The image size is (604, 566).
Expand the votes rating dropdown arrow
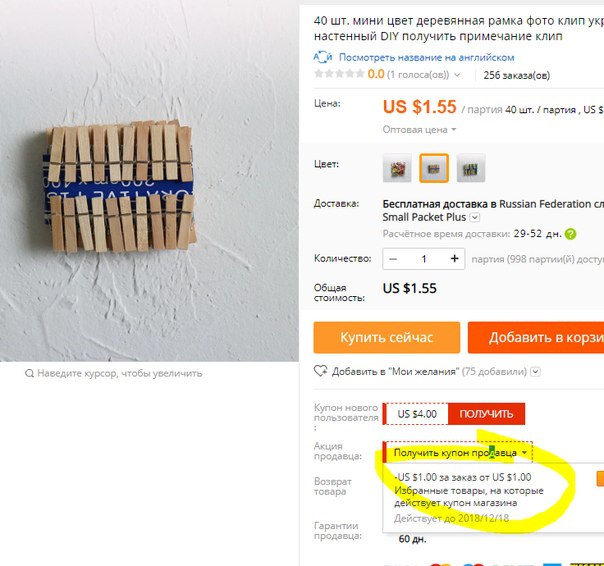[x=457, y=75]
